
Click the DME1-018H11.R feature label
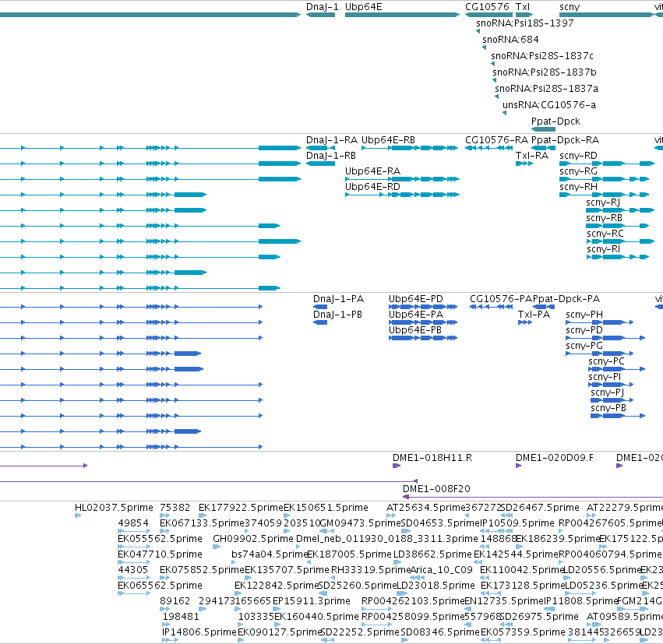[x=432, y=458]
